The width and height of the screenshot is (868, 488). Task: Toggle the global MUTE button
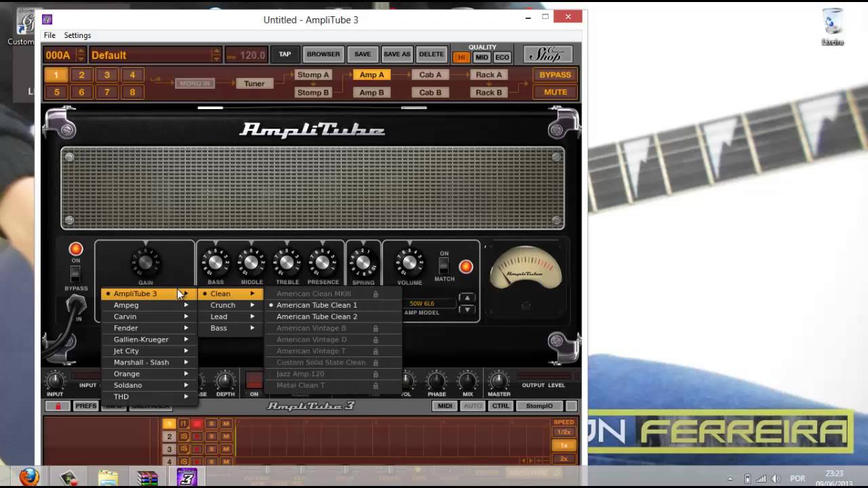click(x=555, y=92)
